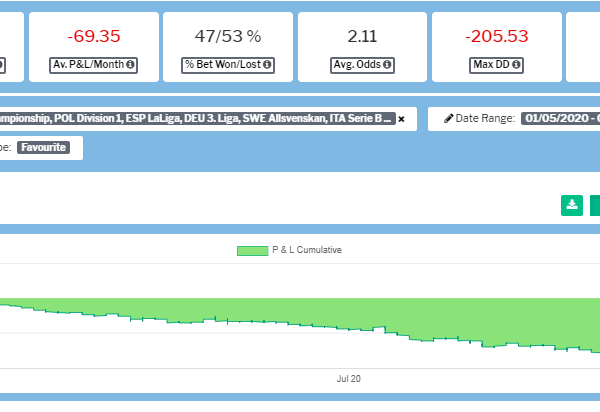Viewport: 600px width, 412px height.
Task: Click the info icon beside Max DD
Action: 516,65
